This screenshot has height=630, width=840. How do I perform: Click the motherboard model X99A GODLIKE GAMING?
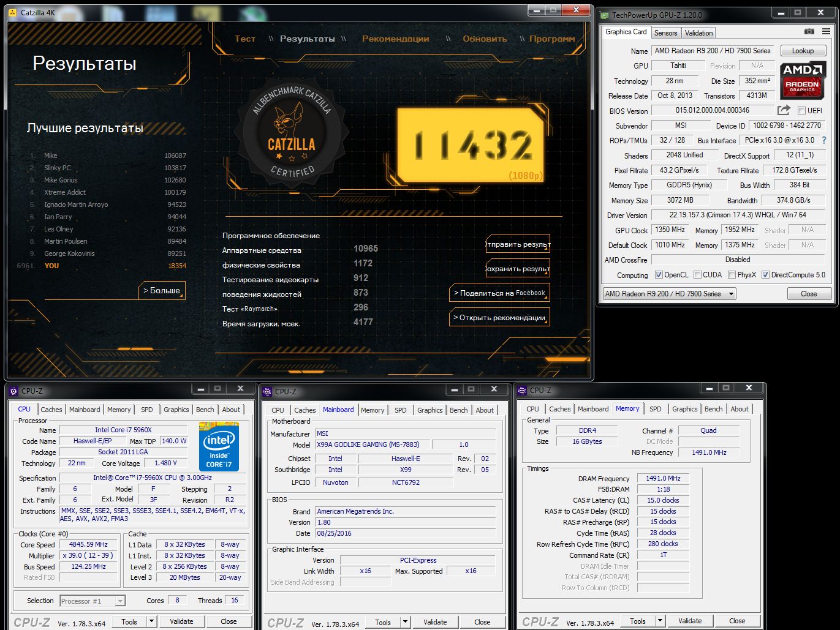click(372, 444)
